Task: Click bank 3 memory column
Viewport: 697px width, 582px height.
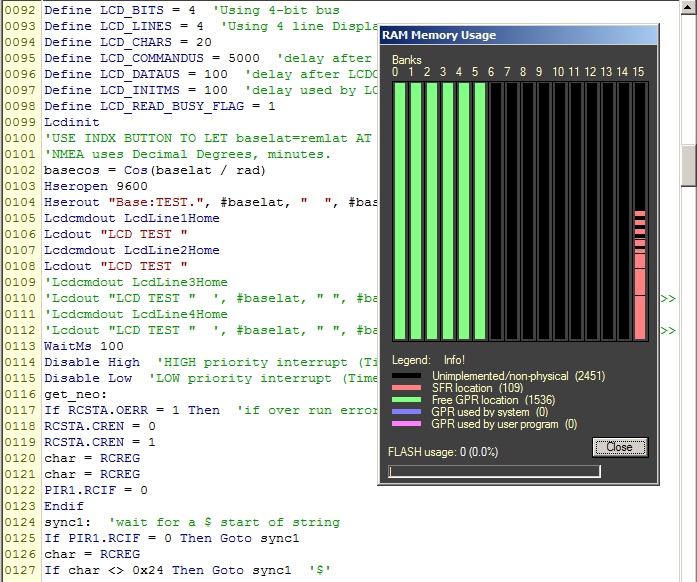Action: (x=448, y=211)
